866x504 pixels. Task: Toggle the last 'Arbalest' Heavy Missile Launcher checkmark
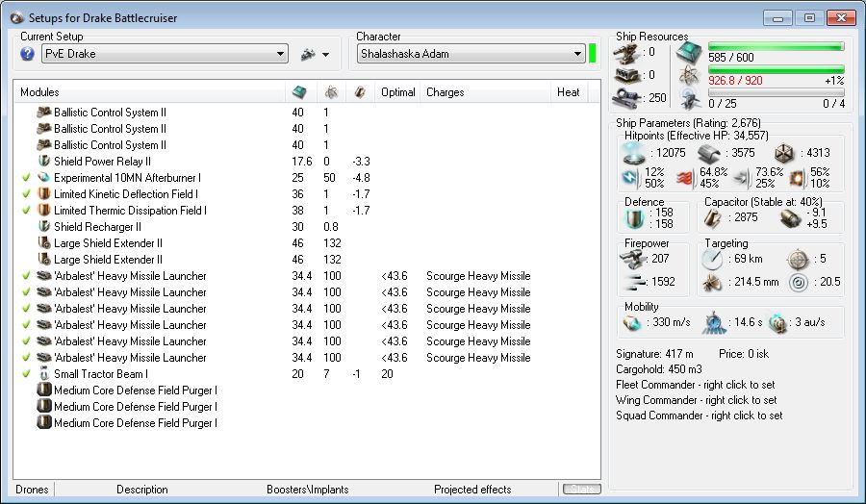coord(26,357)
